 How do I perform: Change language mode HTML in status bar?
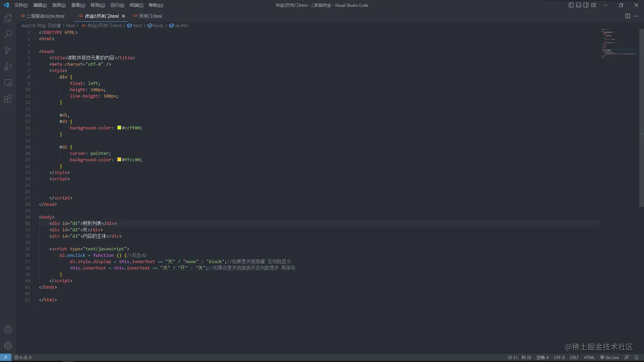click(589, 357)
